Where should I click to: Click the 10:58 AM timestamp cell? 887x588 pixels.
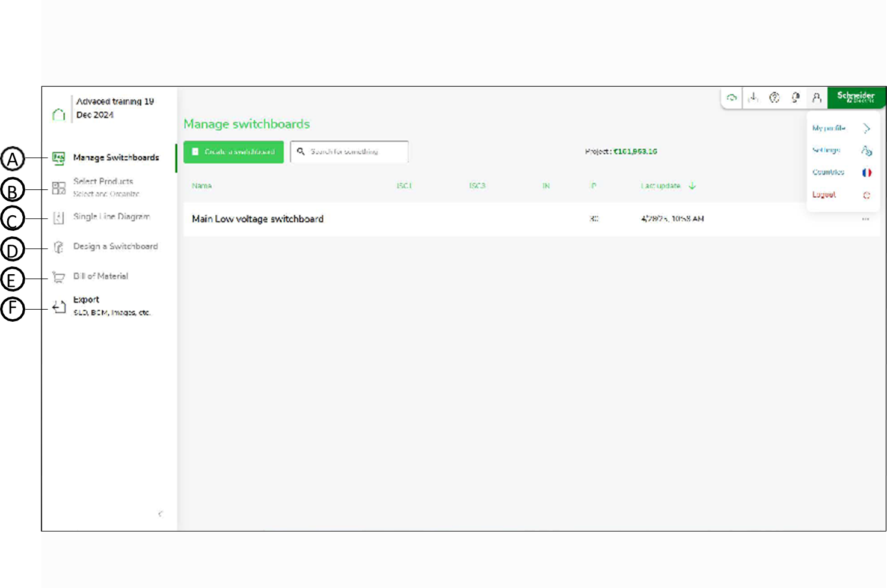(x=672, y=219)
